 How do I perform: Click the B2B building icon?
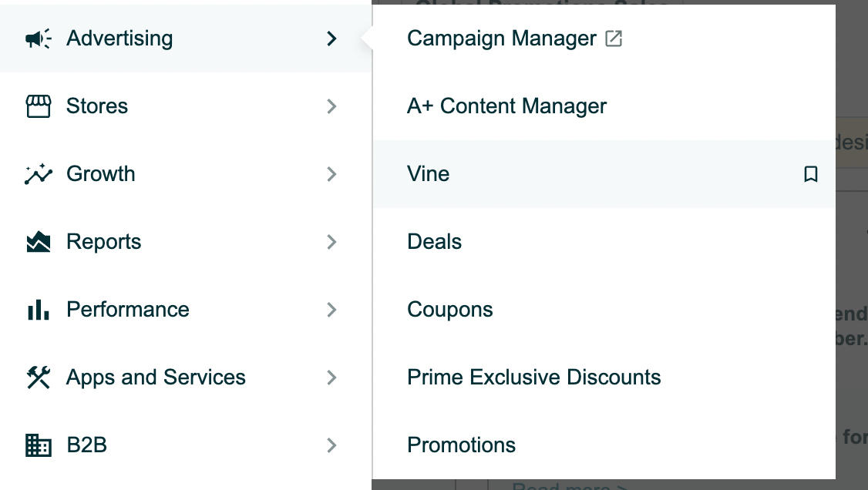pyautogui.click(x=39, y=445)
